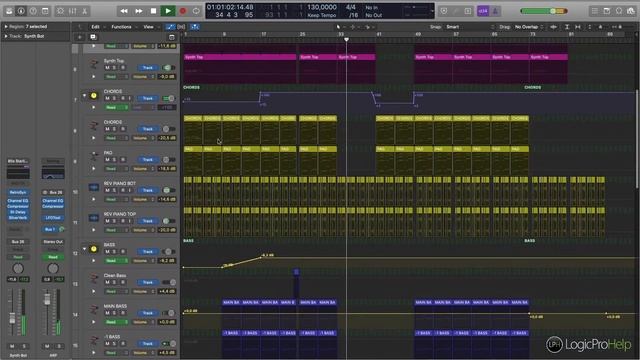Screen dimensions: 640x360
Task: Select the first CHORDS yellow region
Action: 193,131
